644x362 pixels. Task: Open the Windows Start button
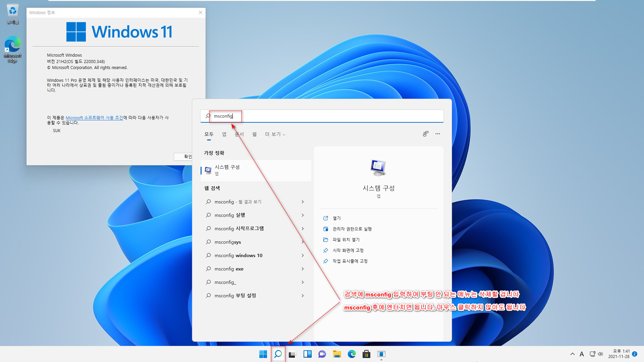(263, 354)
